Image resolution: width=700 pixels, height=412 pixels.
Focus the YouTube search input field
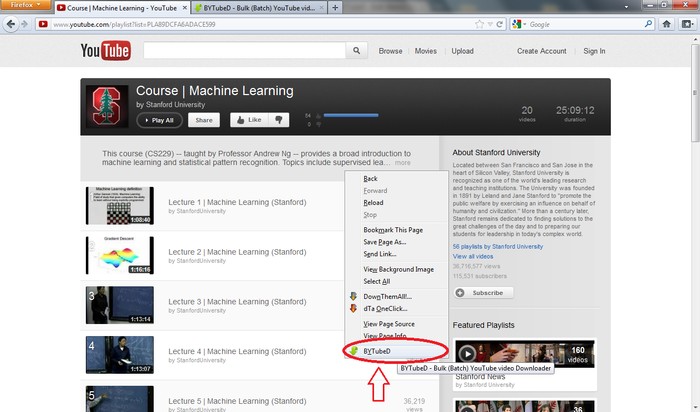[244, 50]
